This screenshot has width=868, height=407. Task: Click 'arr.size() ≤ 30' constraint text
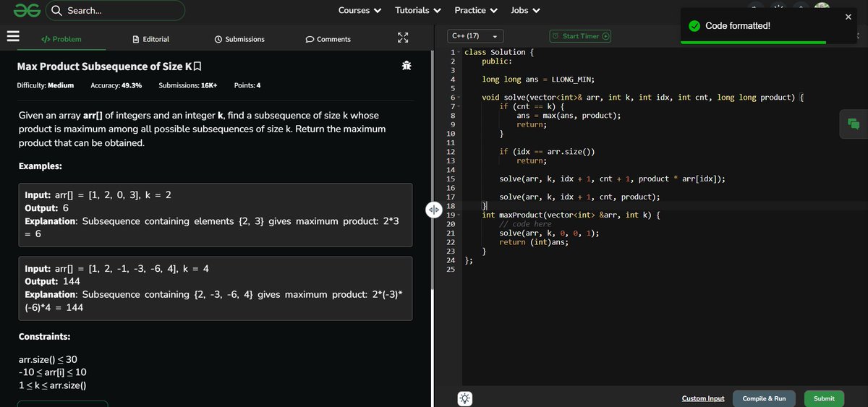[48, 359]
